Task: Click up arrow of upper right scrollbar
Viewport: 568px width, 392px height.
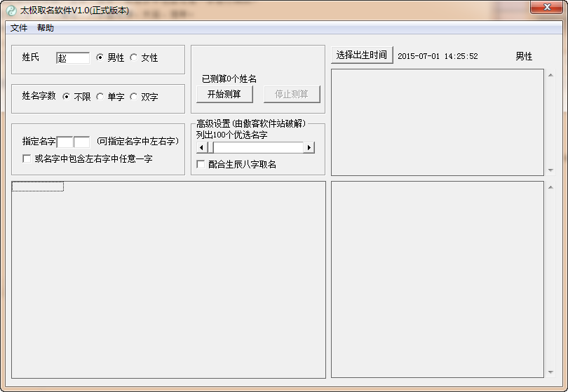Action: 550,75
